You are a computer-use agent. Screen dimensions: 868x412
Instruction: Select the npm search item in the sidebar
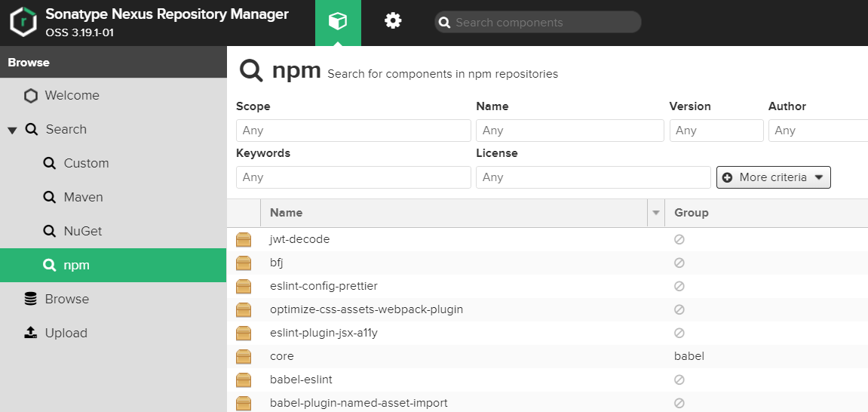coord(113,266)
